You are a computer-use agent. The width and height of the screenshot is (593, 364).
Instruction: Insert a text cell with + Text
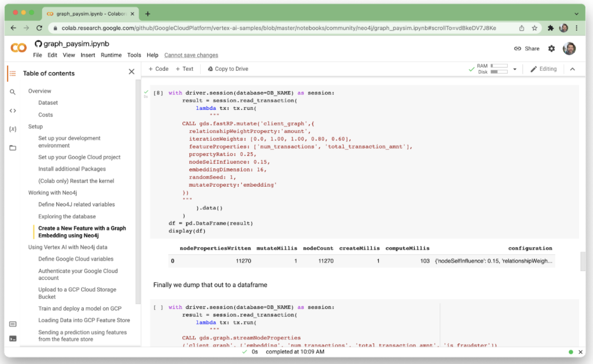pyautogui.click(x=184, y=68)
